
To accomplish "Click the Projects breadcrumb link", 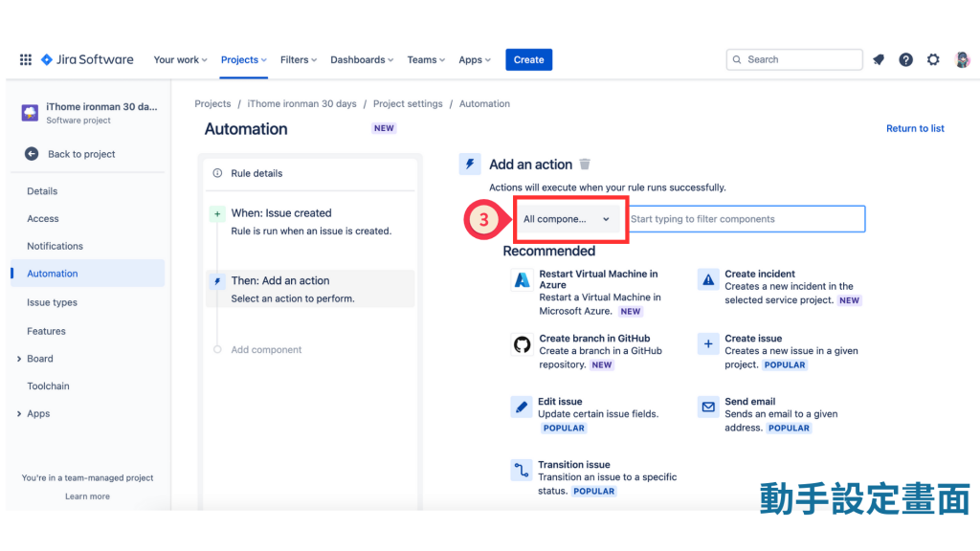I will click(x=212, y=103).
